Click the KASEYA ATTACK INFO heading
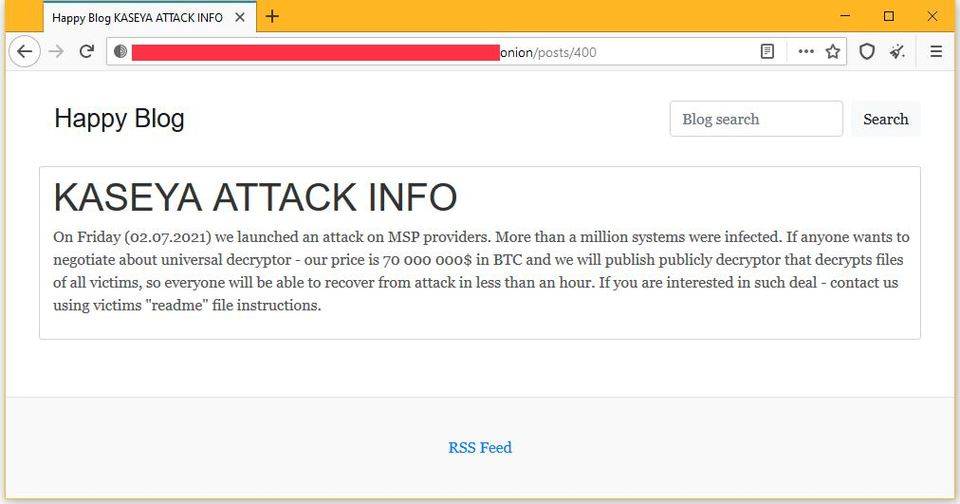 (255, 197)
